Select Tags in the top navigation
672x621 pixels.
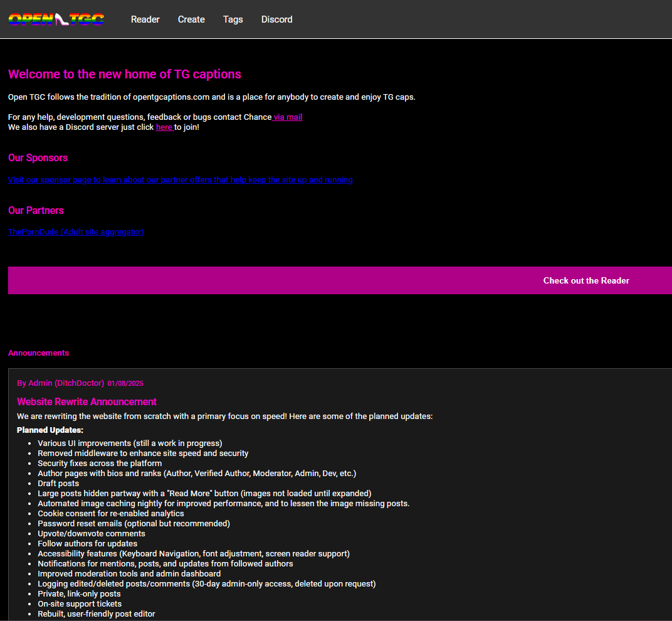click(233, 19)
